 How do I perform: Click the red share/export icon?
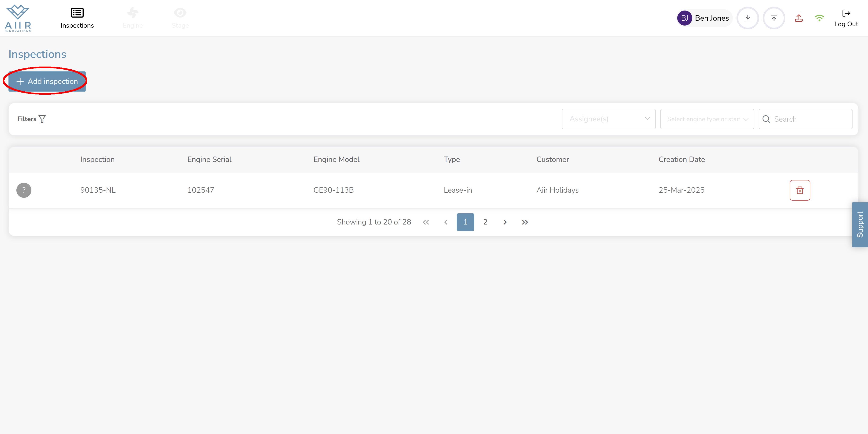click(799, 18)
